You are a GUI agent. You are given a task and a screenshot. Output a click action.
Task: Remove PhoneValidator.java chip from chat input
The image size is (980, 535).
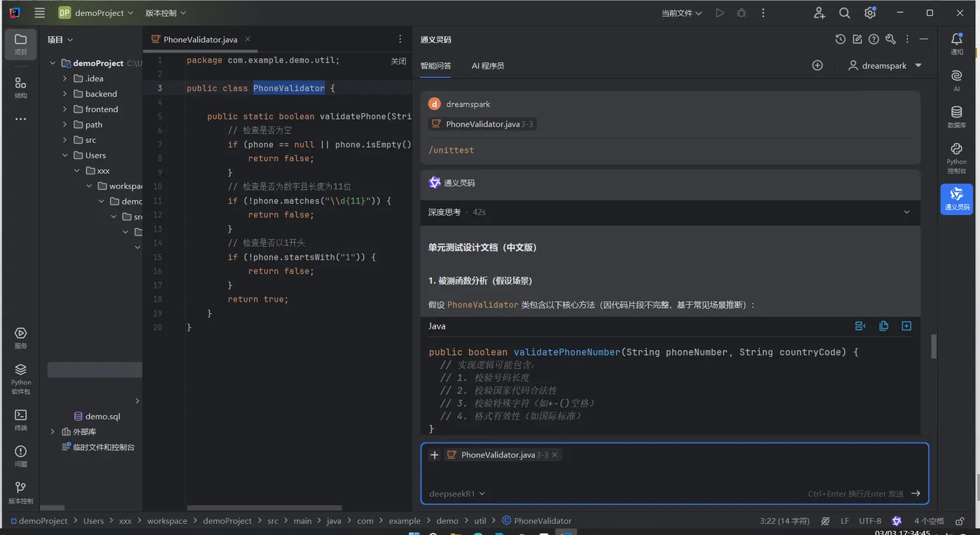[555, 455]
